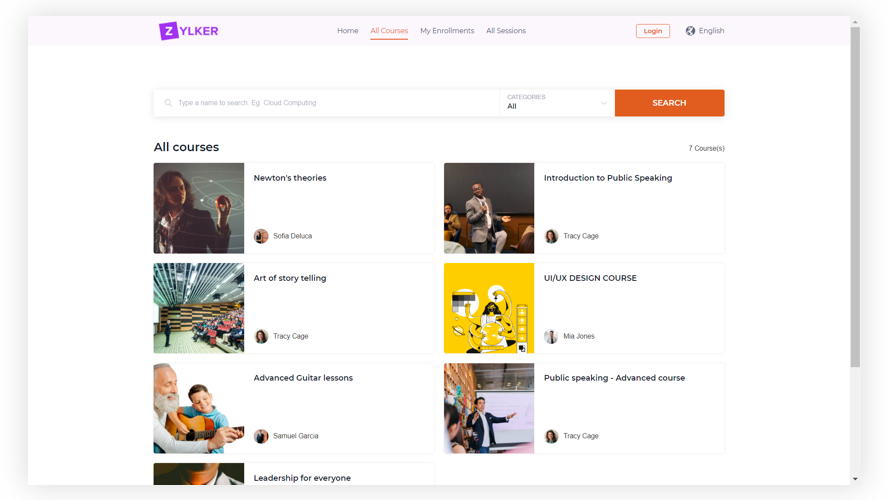Click the Art of story telling thumbnail
The width and height of the screenshot is (890, 500).
tap(199, 308)
